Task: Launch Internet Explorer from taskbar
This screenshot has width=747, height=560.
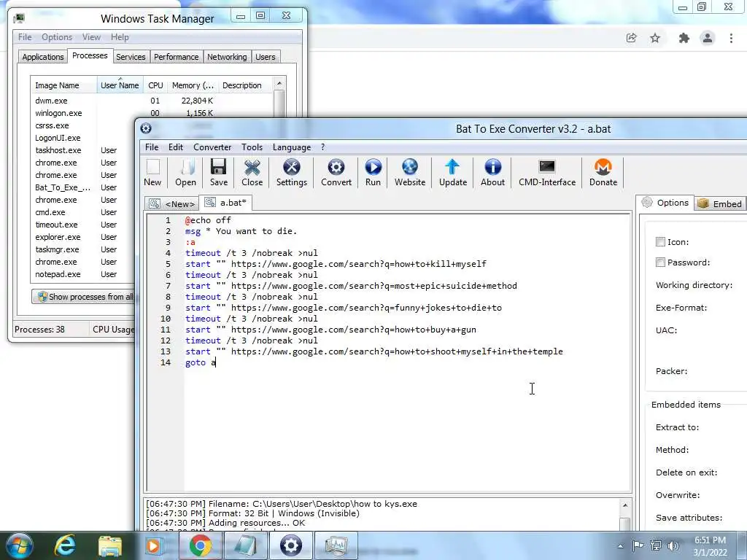Action: click(x=65, y=545)
